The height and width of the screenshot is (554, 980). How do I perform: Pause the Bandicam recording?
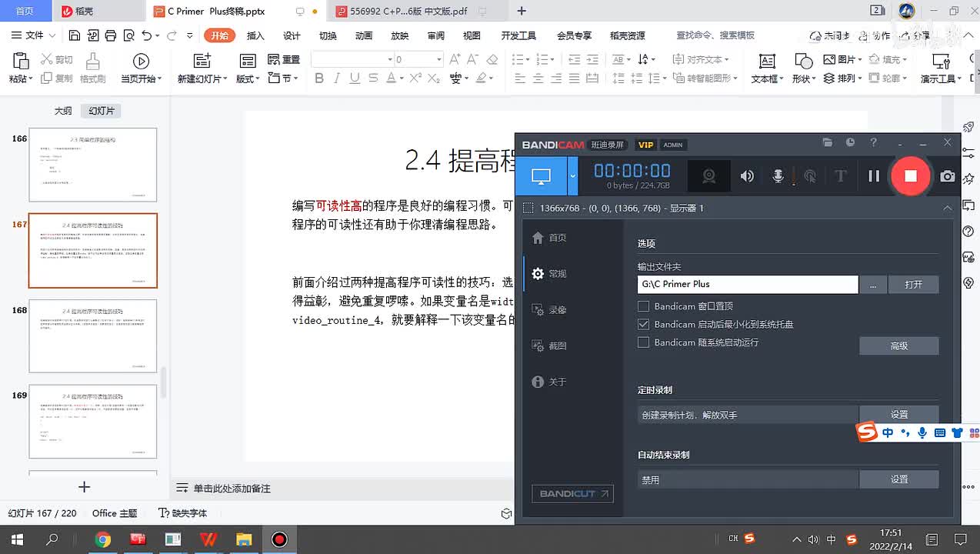pos(874,176)
